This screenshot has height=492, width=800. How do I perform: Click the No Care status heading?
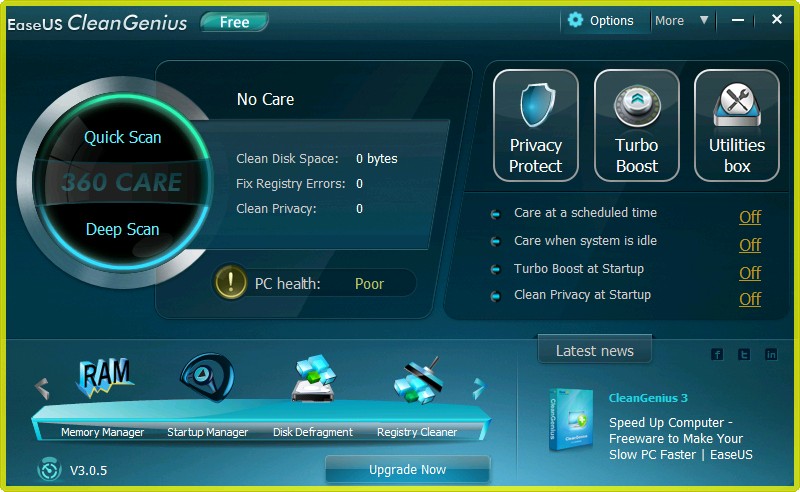265,99
